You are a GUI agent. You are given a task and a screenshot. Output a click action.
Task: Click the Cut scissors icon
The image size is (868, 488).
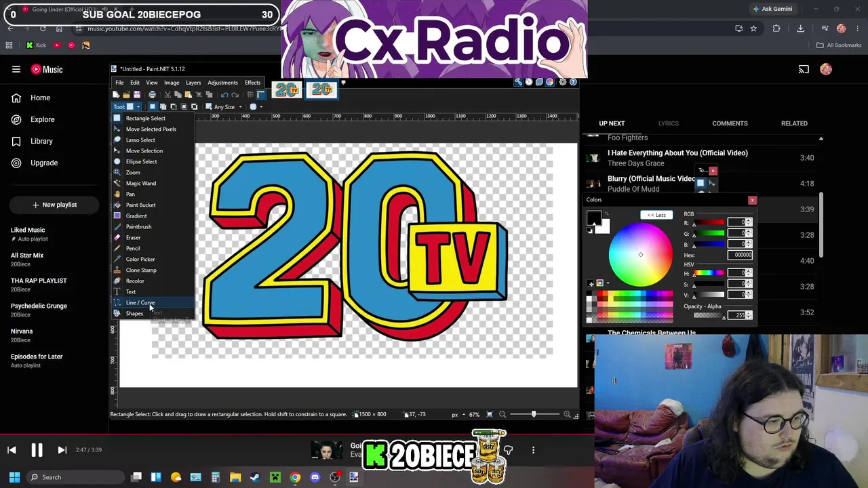point(167,95)
